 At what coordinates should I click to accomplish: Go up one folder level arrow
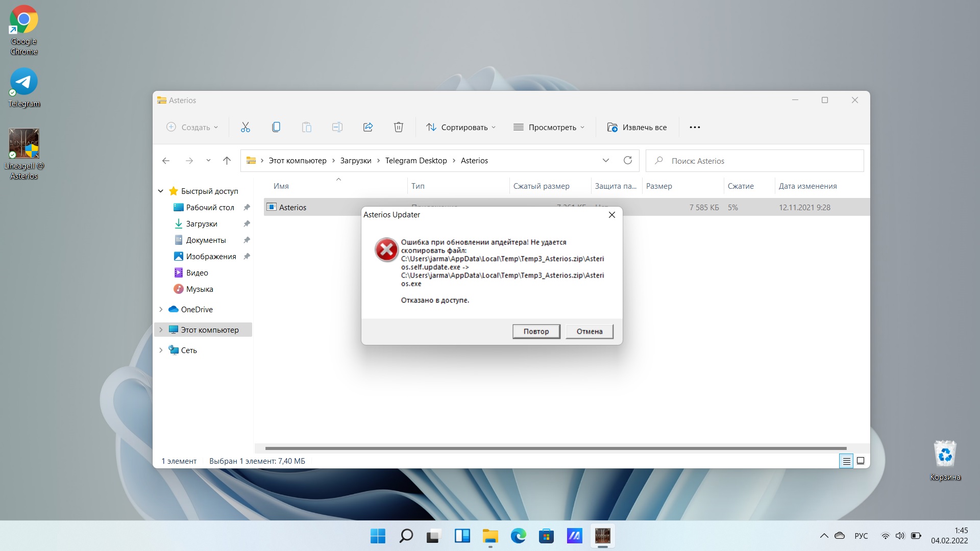pos(227,161)
